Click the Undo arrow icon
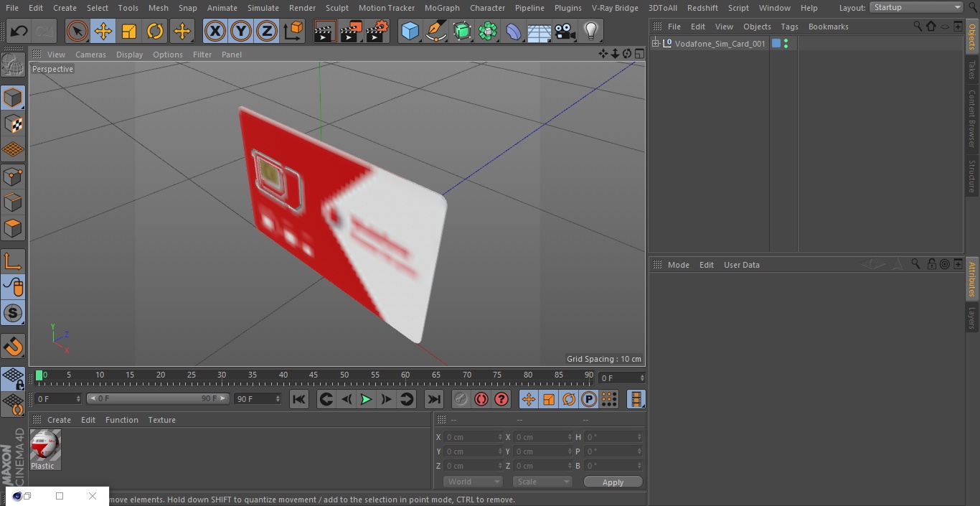 (19, 31)
